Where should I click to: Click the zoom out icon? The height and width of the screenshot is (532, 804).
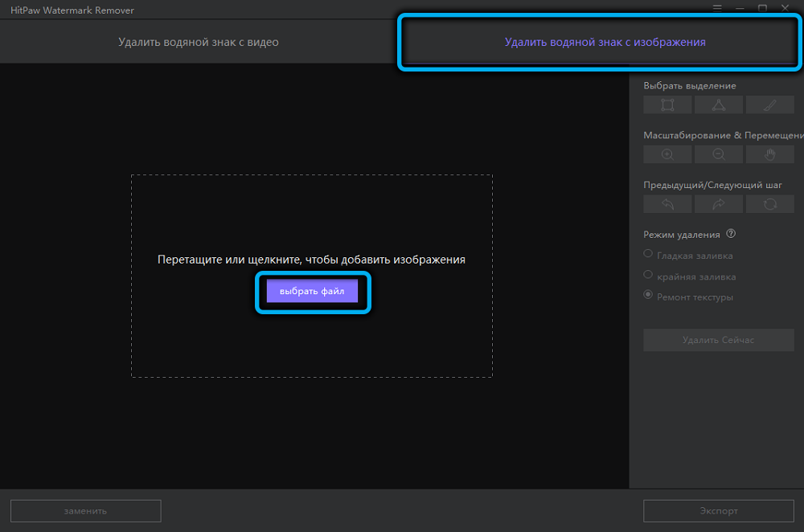[x=718, y=153]
